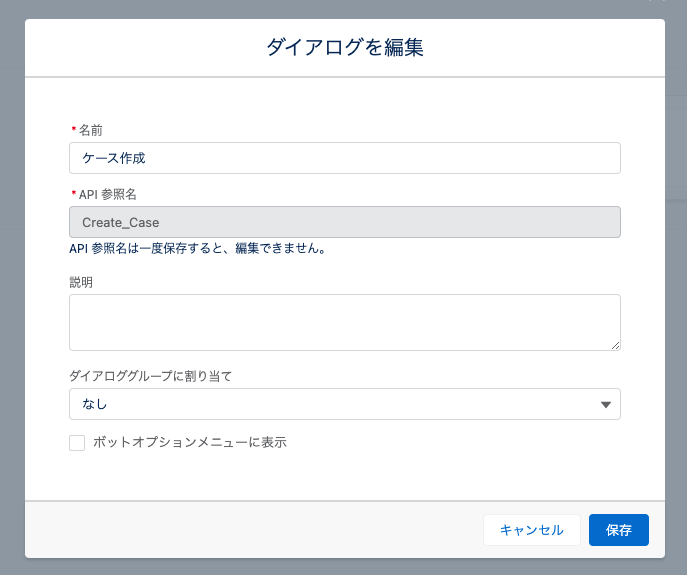Click the dropdown arrow beside なし
Screen dimensions: 687x575
click(605, 404)
